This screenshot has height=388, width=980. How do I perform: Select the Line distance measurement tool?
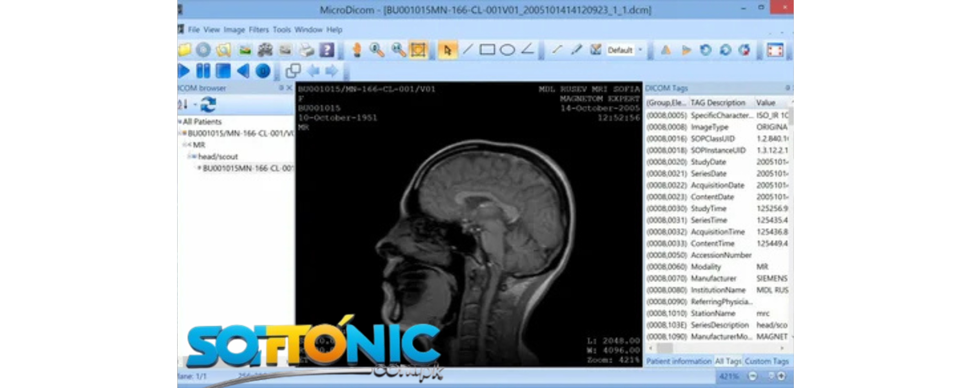point(468,50)
